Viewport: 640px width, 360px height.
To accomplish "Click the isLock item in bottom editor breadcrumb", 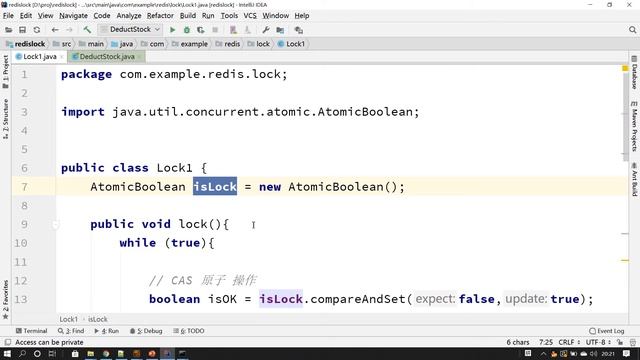I will (x=98, y=319).
